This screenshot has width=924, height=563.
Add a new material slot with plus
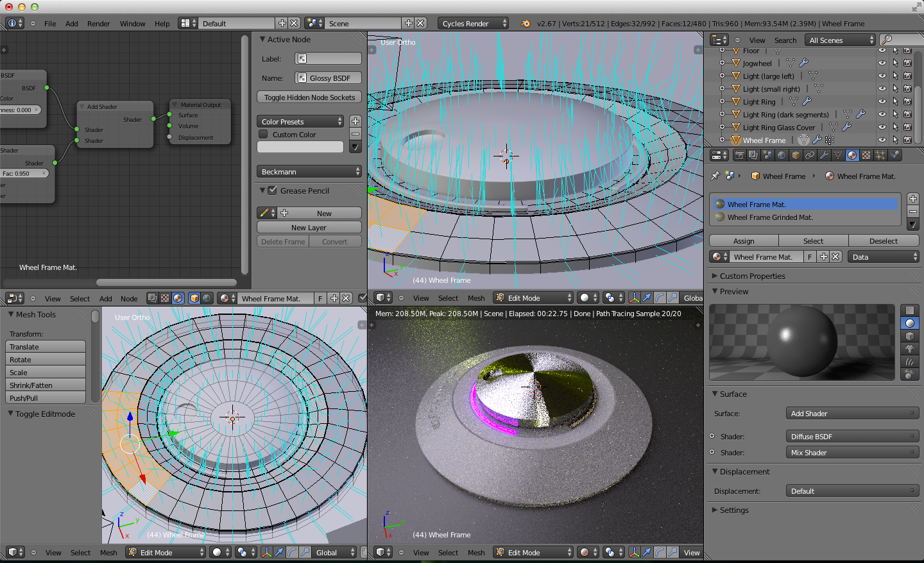point(913,199)
